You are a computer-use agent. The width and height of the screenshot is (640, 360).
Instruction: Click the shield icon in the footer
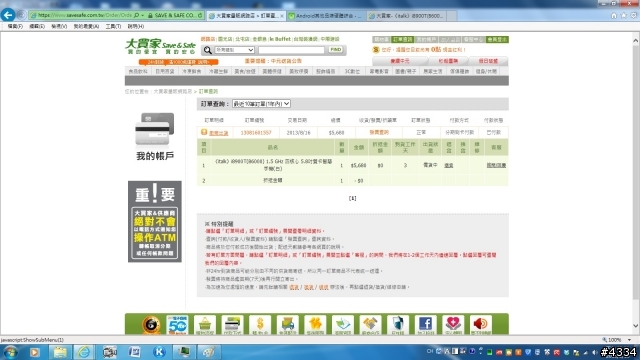(398, 325)
